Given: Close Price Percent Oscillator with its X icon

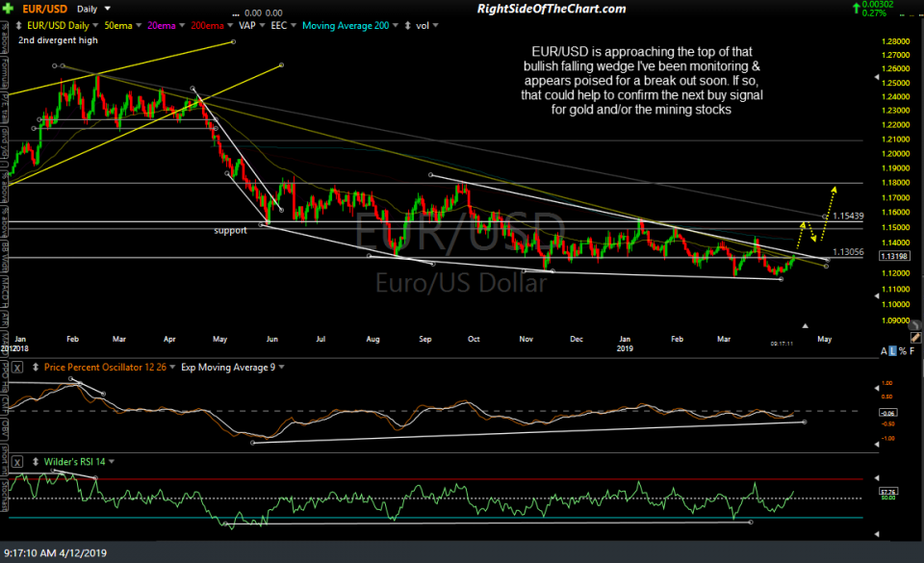Looking at the screenshot, I should [x=16, y=367].
